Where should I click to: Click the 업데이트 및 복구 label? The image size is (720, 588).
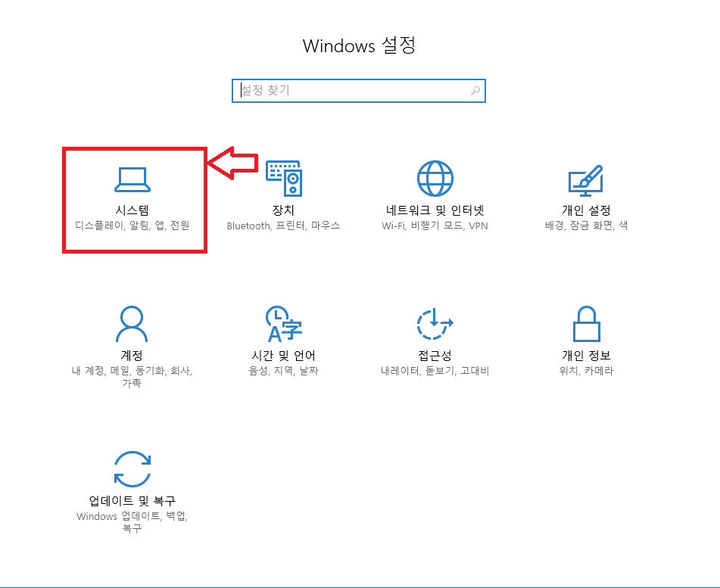coord(132,500)
